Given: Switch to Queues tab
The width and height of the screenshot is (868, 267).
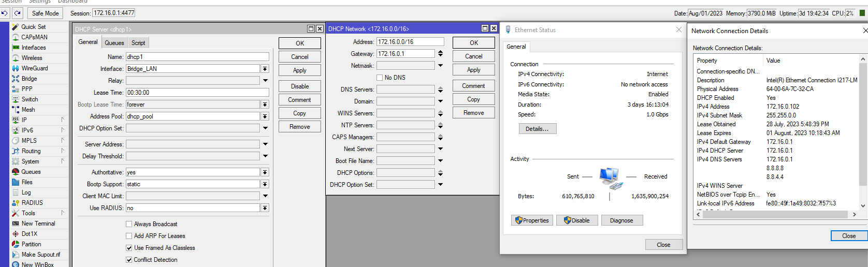Looking at the screenshot, I should (114, 43).
